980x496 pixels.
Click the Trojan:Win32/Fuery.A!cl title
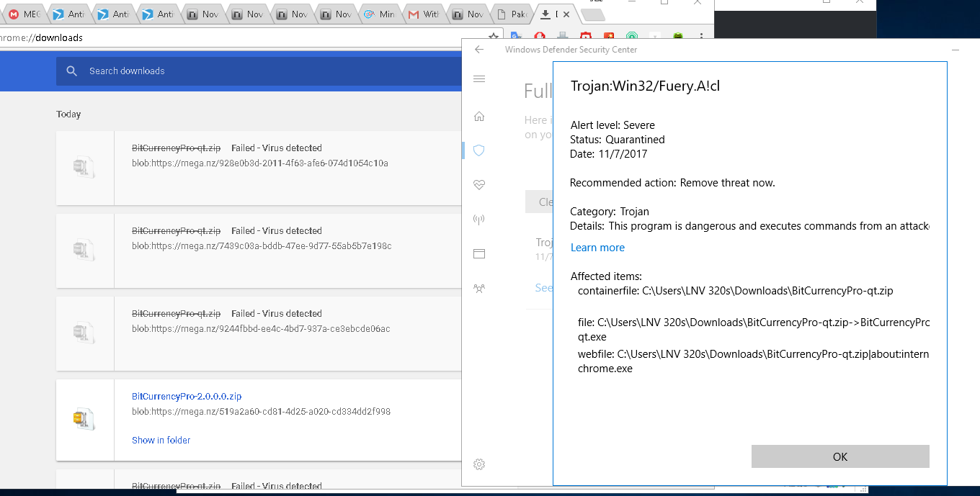pyautogui.click(x=645, y=86)
